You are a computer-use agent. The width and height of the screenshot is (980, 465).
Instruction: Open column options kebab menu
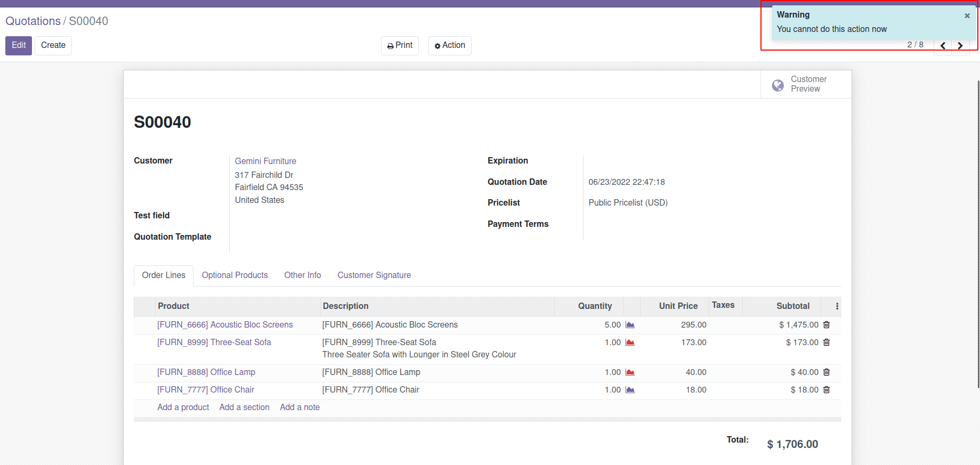click(x=837, y=306)
